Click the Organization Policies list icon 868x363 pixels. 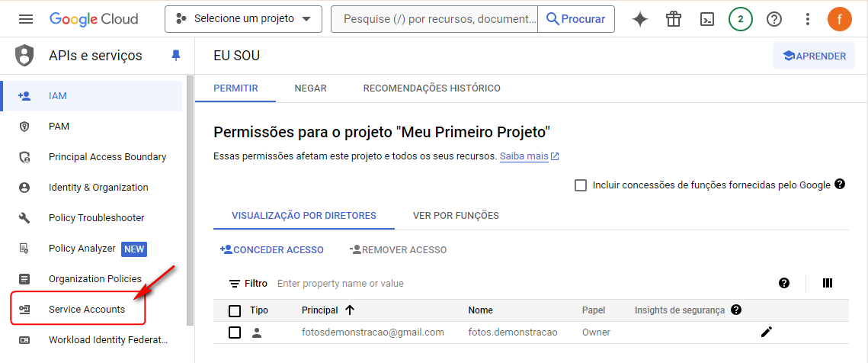24,279
